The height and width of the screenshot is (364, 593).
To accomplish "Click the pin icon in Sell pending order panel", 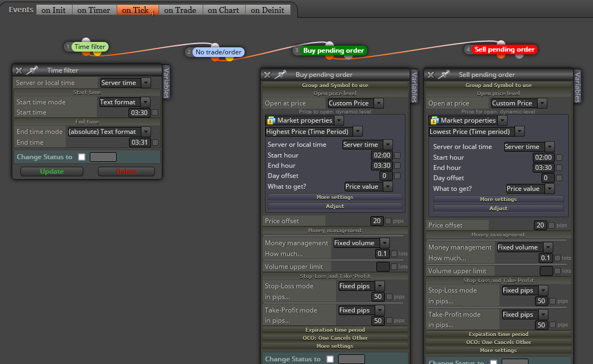I will (x=444, y=75).
